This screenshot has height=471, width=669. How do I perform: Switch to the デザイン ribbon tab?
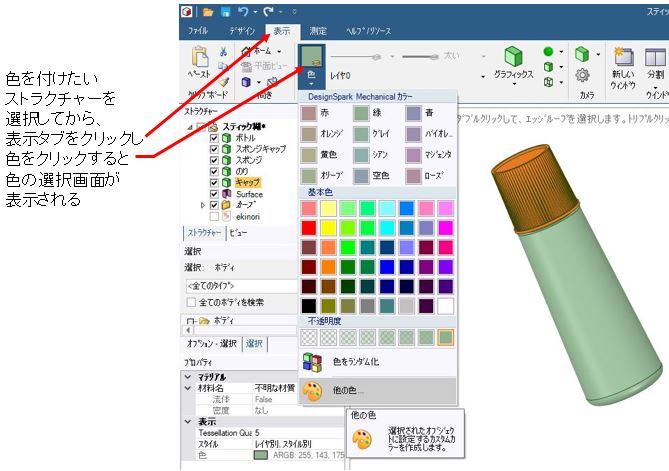pos(242,31)
